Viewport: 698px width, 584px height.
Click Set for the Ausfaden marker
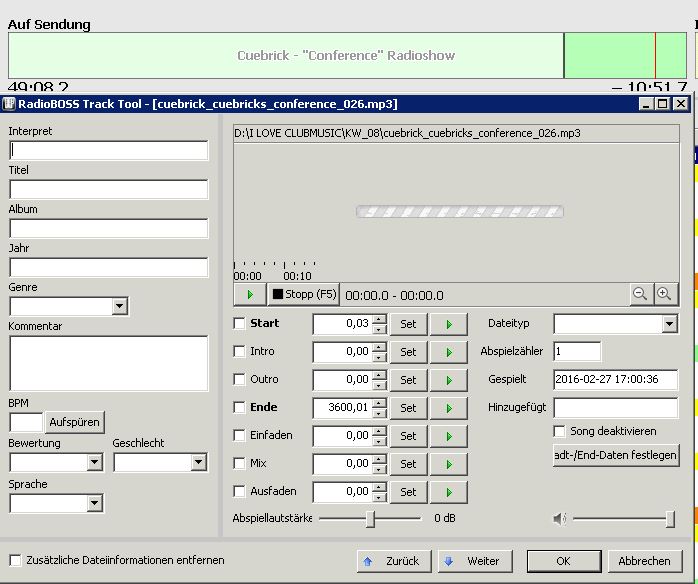pyautogui.click(x=408, y=492)
